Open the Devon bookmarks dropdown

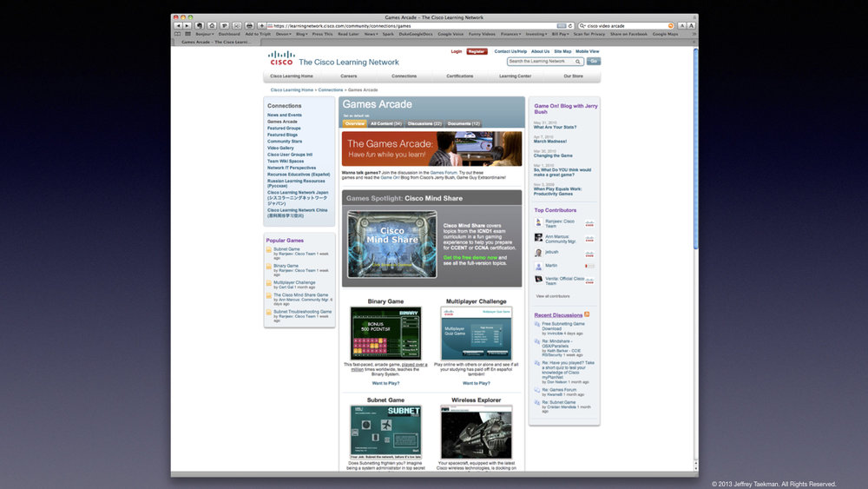[284, 34]
